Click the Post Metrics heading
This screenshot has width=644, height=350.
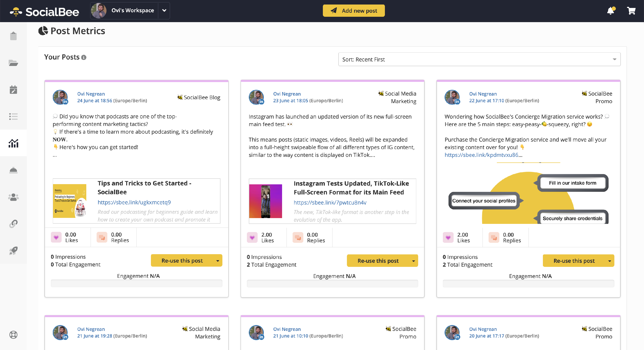[x=78, y=31]
